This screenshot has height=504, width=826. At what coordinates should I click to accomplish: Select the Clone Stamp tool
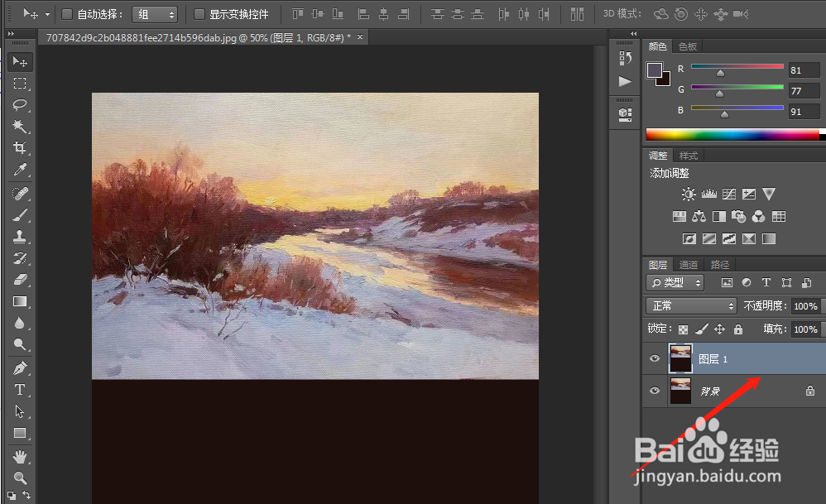point(20,237)
